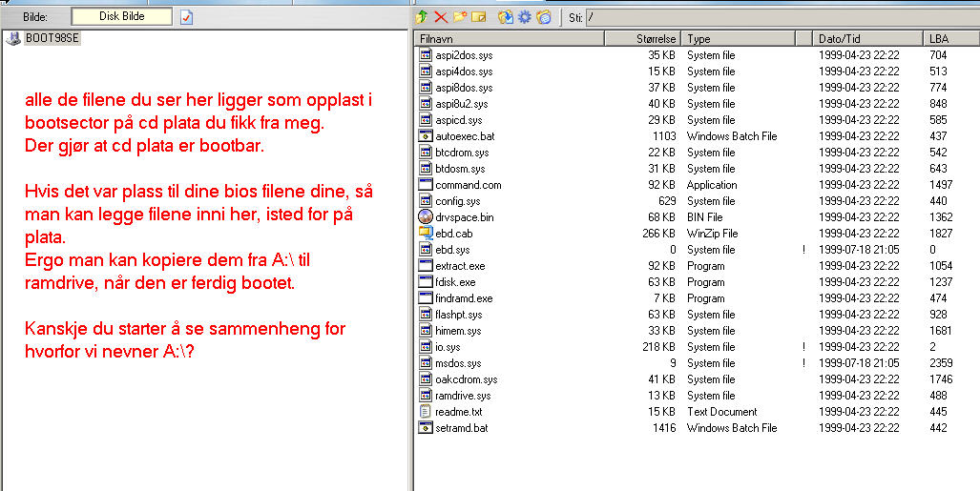Click the LBA value 1237

[x=941, y=282]
